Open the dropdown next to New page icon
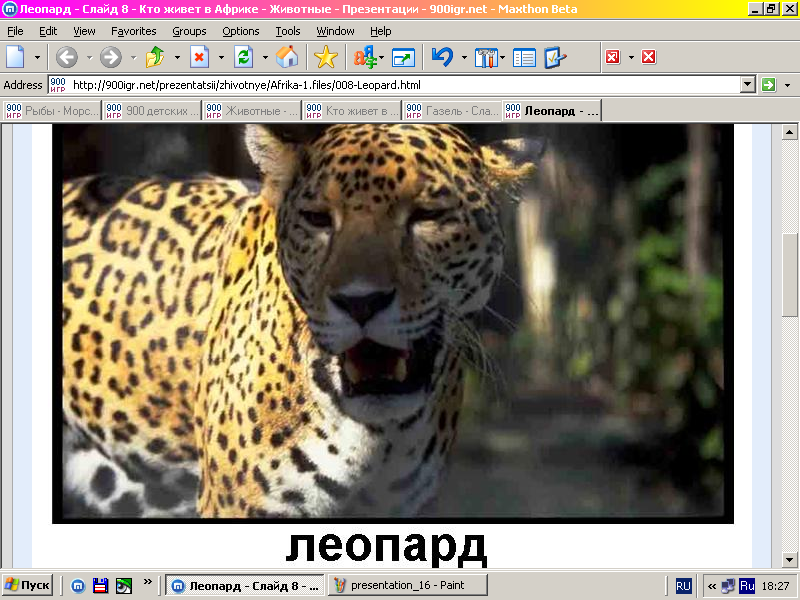Screen dimensions: 800x600 [38, 57]
